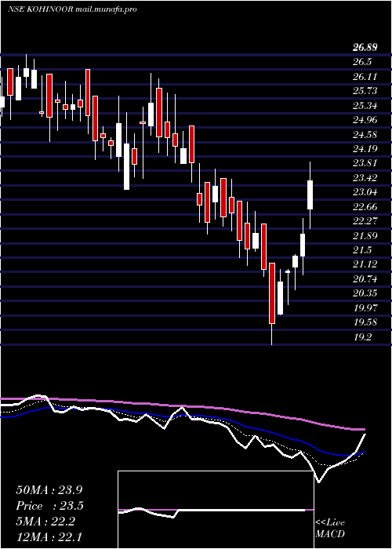Select the 23.81 price axis label
This screenshot has height=549, width=392.
[365, 163]
